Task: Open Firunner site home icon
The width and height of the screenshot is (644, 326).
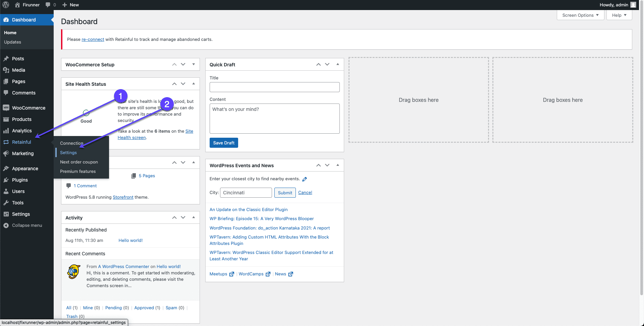Action: point(17,5)
